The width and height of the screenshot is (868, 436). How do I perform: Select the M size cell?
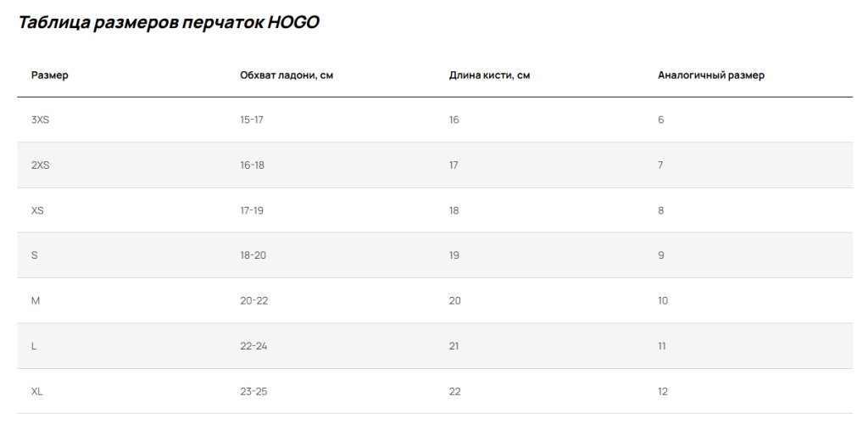click(36, 301)
